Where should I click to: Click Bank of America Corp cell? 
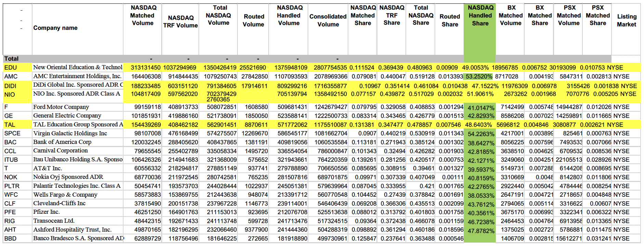click(62, 142)
